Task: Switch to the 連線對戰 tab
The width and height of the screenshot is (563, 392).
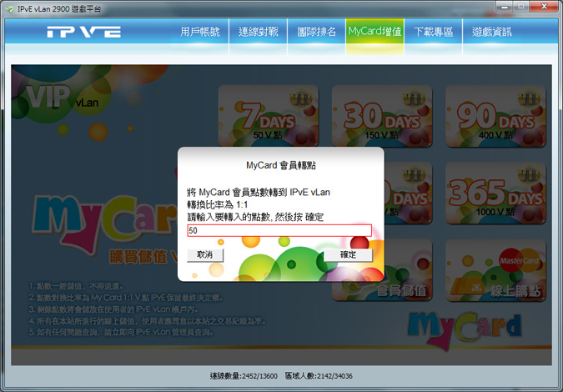Action: (259, 32)
